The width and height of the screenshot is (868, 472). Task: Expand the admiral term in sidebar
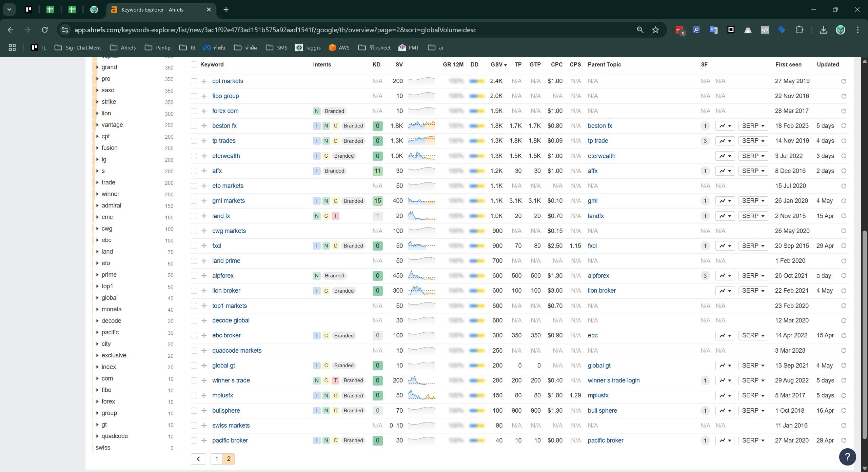pos(97,205)
